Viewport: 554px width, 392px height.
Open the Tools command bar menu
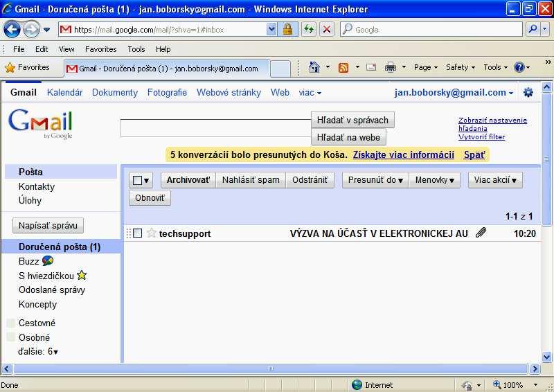point(495,67)
